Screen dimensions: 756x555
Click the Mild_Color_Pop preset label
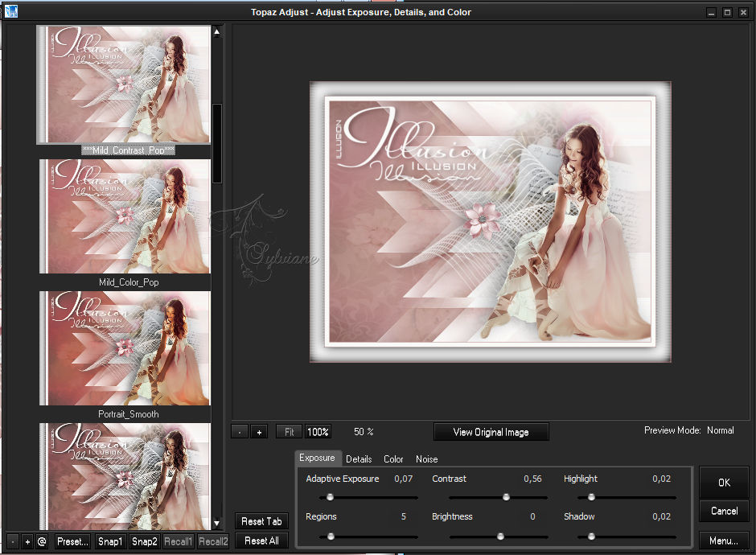[129, 282]
